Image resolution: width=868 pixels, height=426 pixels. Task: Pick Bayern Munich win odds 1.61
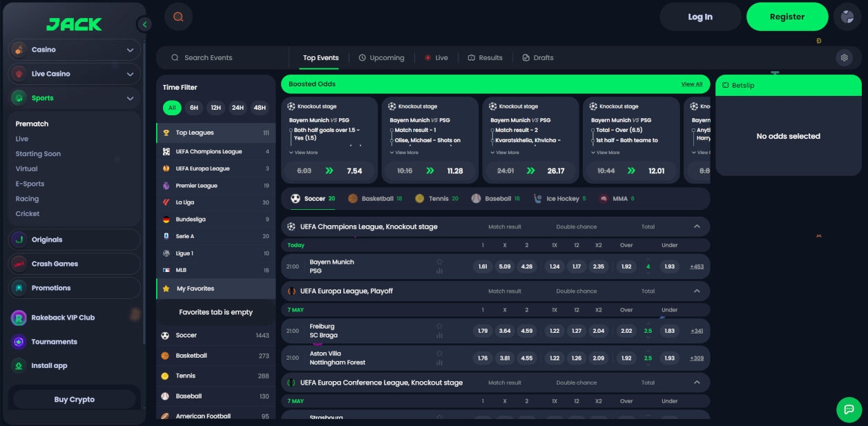point(483,267)
